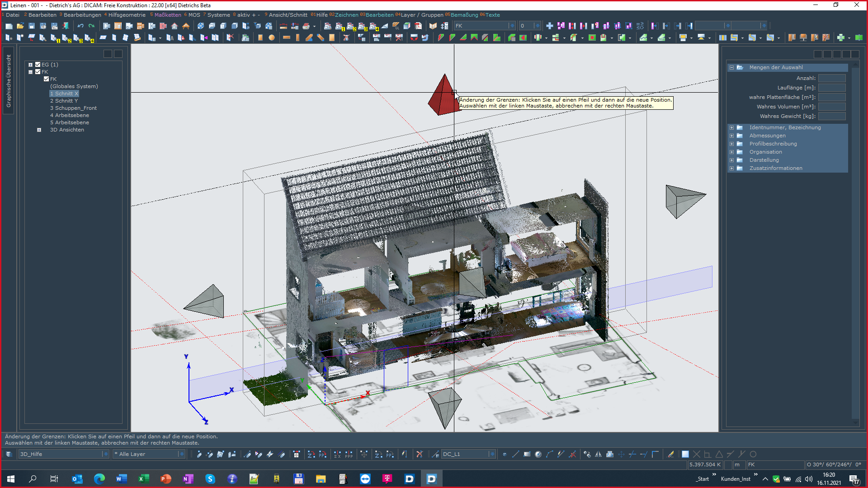Expand the 3D Ansichten tree node
Image resolution: width=868 pixels, height=488 pixels.
tap(39, 130)
